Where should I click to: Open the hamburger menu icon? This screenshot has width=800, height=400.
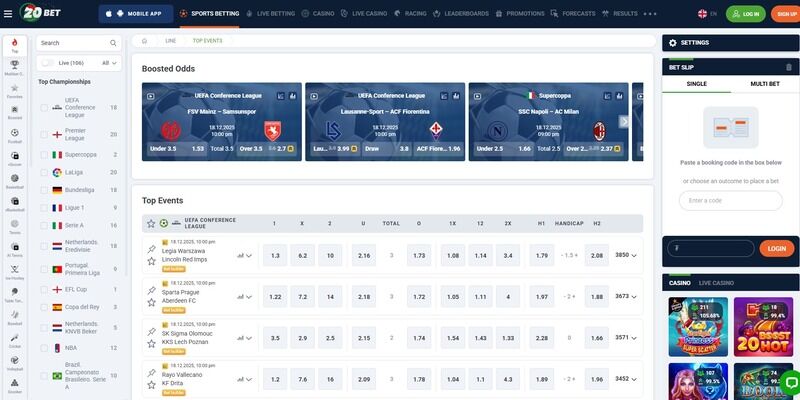pos(8,14)
